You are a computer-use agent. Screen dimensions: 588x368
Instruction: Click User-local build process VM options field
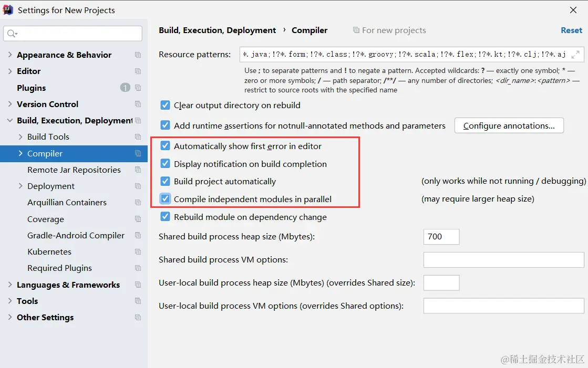point(503,306)
